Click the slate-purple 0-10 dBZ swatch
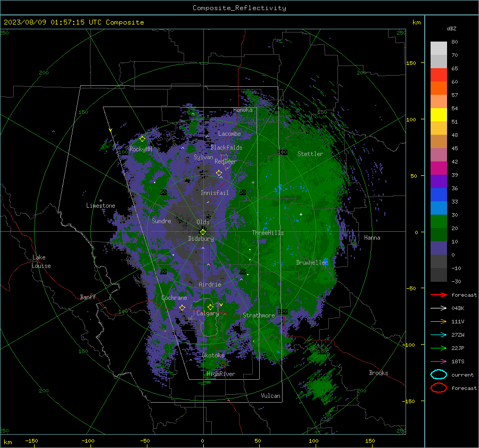479x448 pixels. pos(439,248)
